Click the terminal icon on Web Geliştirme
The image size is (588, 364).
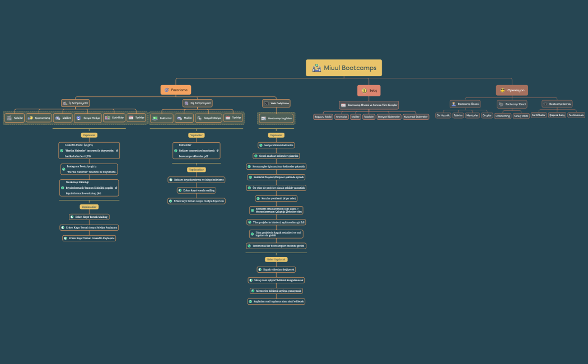(x=266, y=104)
